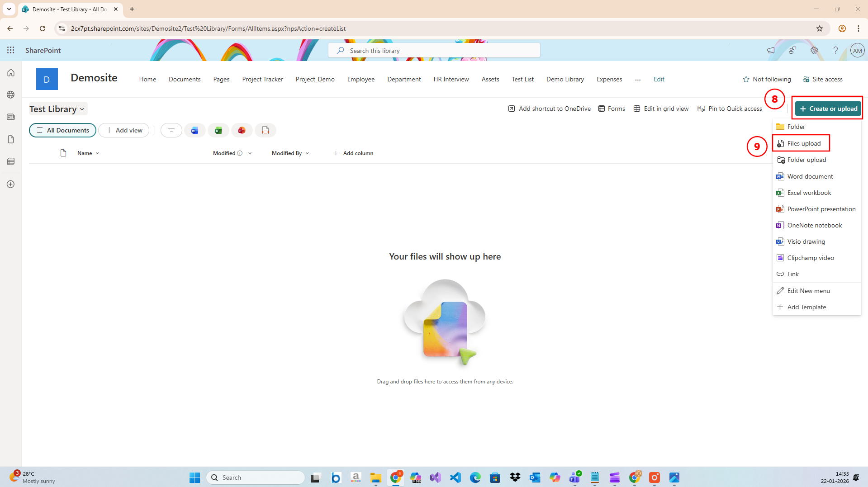This screenshot has height=487, width=868.
Task: Filter by Excel files icon
Action: point(218,130)
